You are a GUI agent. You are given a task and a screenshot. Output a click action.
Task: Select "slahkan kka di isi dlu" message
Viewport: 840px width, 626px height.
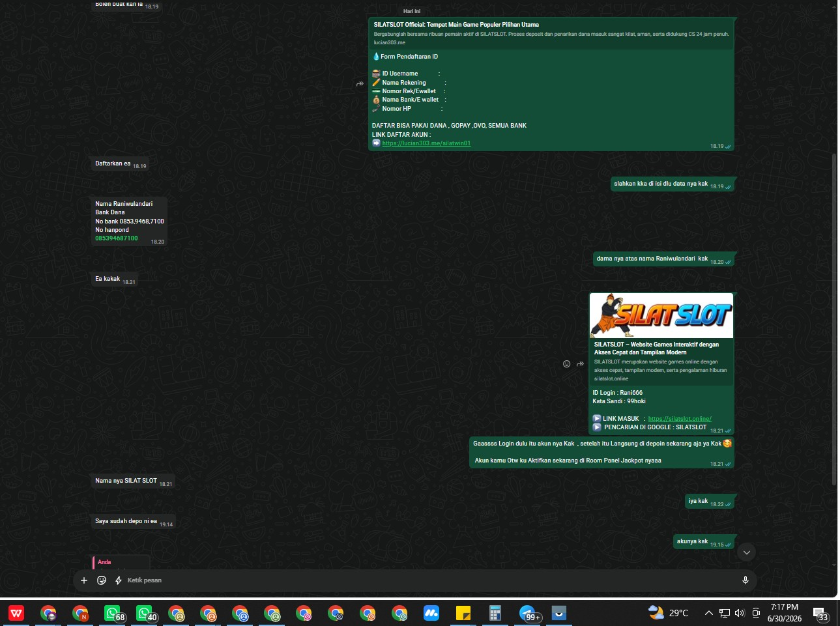[x=673, y=184]
